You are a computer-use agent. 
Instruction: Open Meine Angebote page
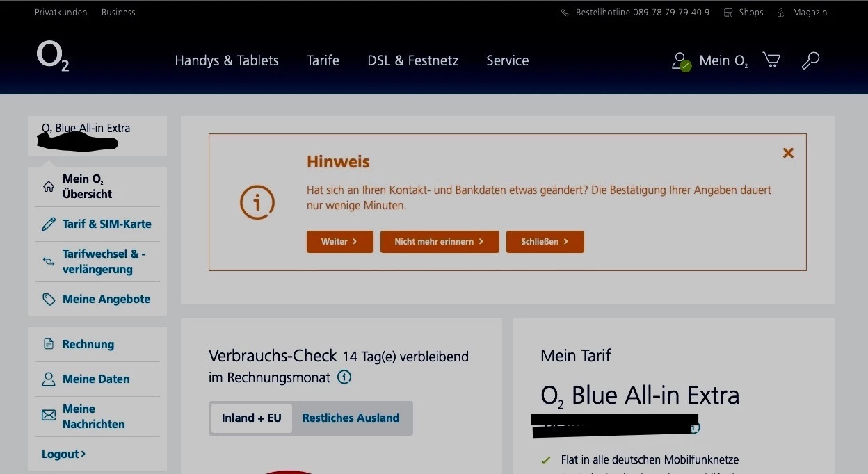106,299
